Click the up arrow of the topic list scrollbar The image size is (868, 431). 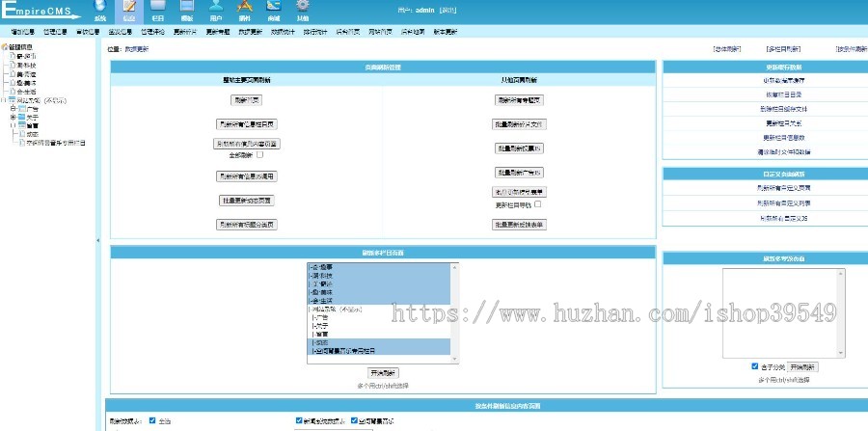point(841,273)
